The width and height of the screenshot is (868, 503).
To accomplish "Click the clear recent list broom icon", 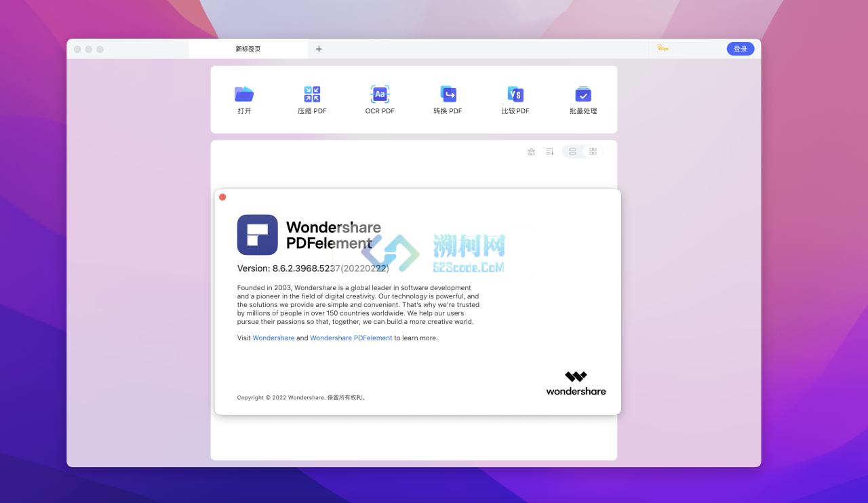I will tap(532, 151).
